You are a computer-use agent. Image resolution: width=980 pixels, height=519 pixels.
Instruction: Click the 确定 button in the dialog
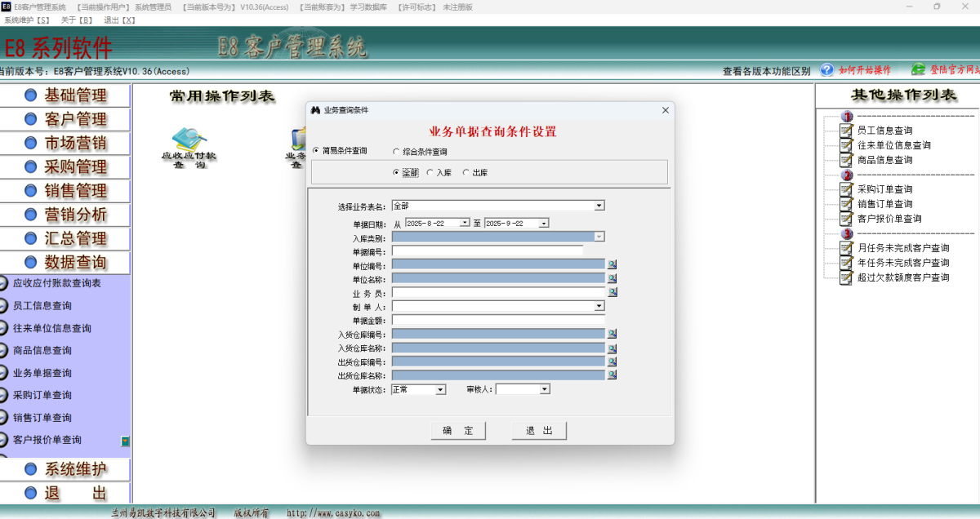click(457, 430)
